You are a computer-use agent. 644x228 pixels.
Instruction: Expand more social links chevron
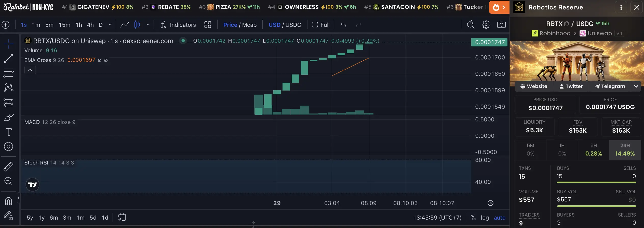(x=636, y=86)
